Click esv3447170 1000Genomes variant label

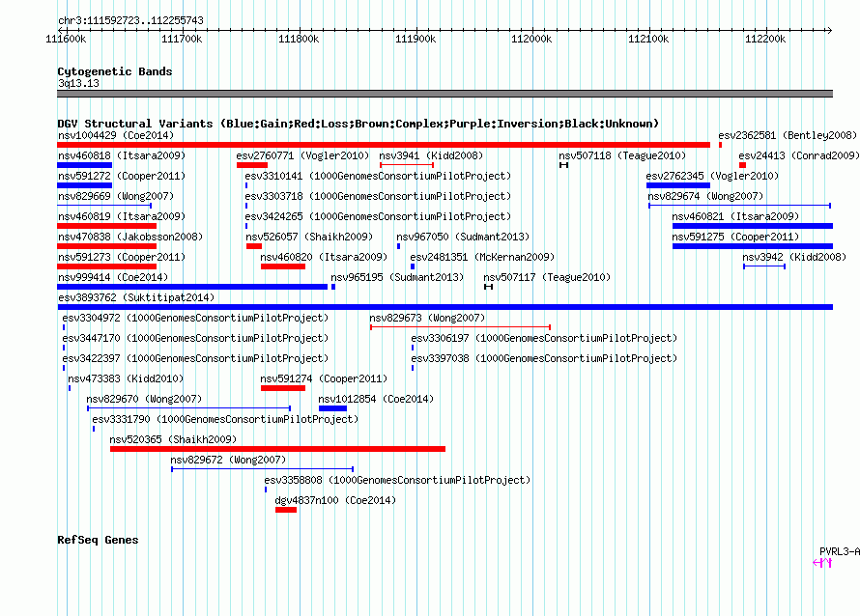tap(195, 338)
